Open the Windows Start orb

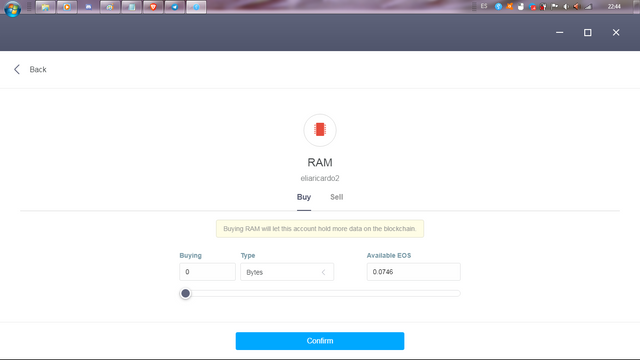pos(12,8)
